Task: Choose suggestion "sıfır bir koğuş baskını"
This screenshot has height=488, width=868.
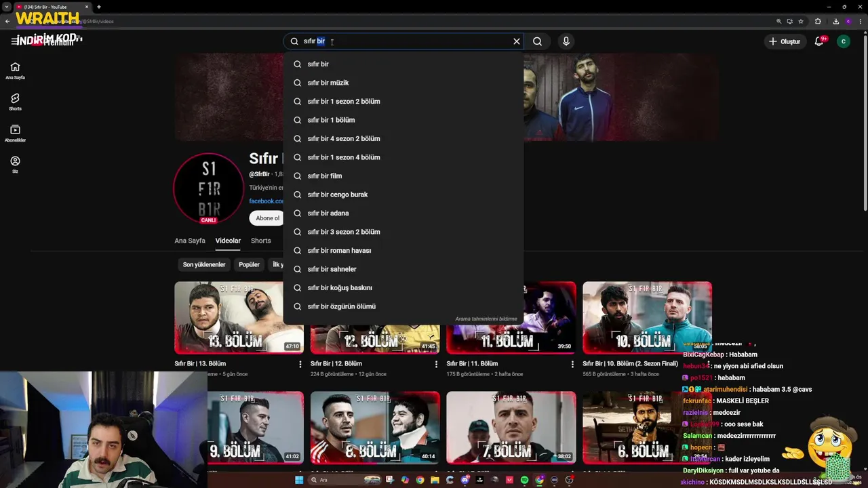Action: (x=403, y=287)
